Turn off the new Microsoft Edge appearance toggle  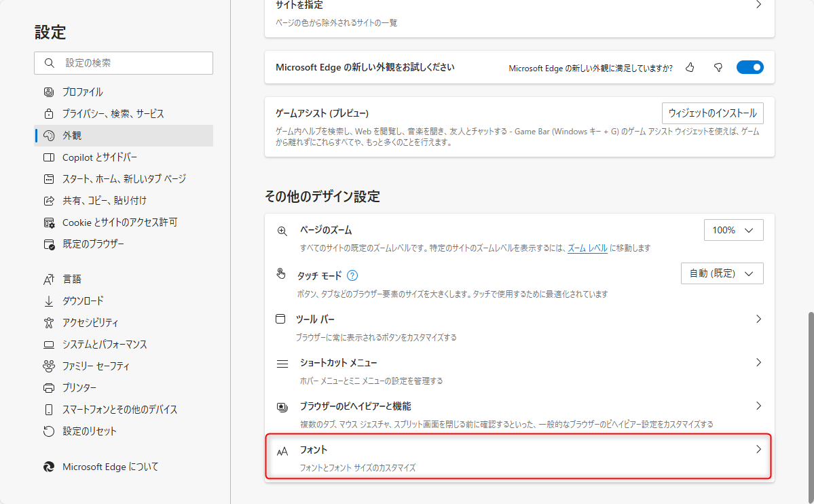click(750, 67)
